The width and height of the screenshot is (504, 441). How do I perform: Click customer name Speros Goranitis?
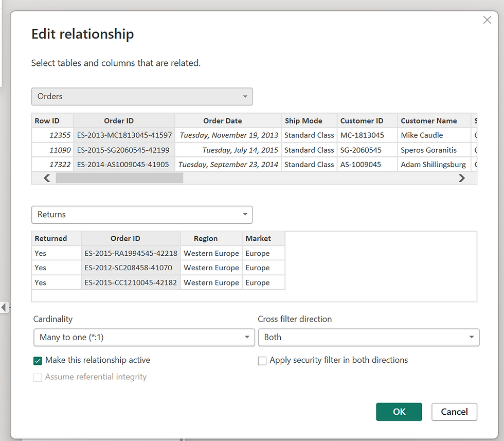point(434,150)
